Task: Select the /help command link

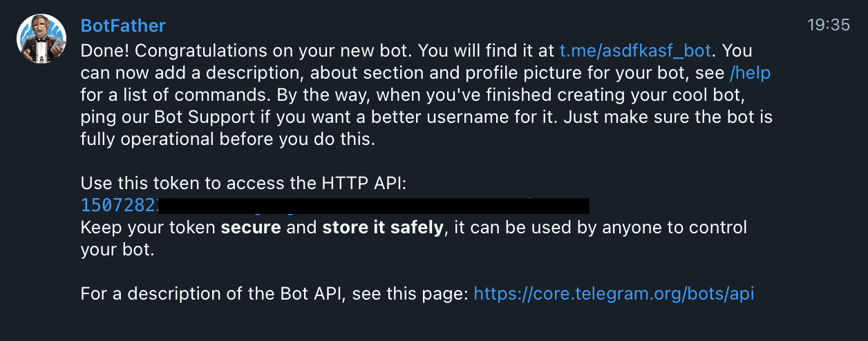Action: 750,72
